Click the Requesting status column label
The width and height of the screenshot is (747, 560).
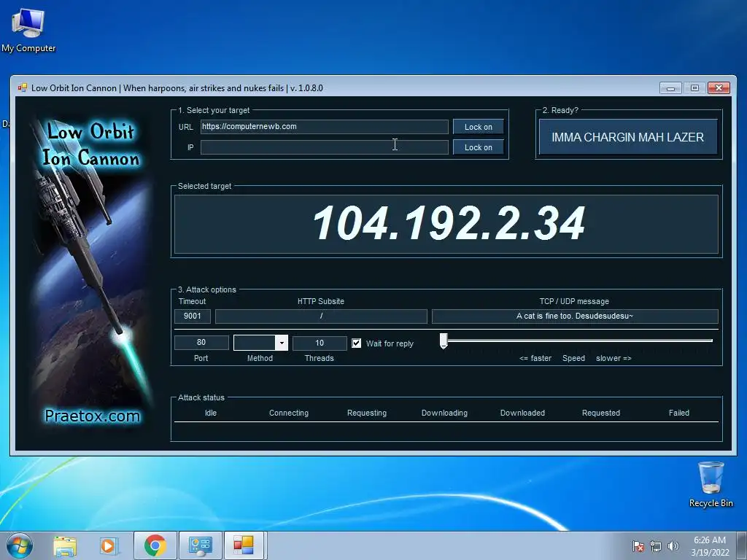point(367,413)
